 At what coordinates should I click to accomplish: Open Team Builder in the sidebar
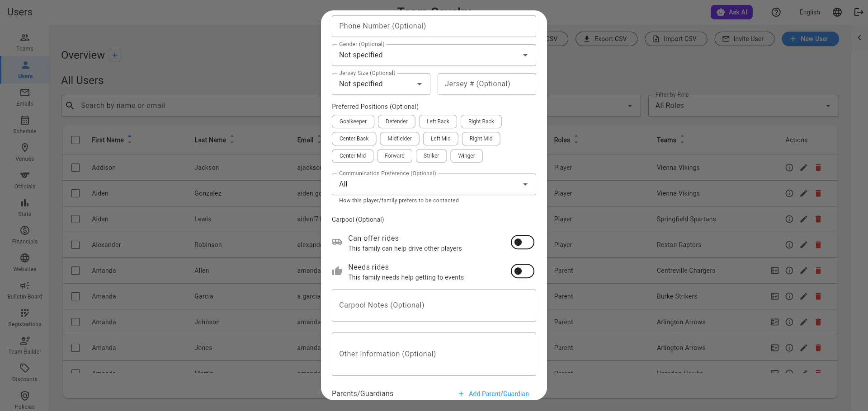click(x=25, y=345)
